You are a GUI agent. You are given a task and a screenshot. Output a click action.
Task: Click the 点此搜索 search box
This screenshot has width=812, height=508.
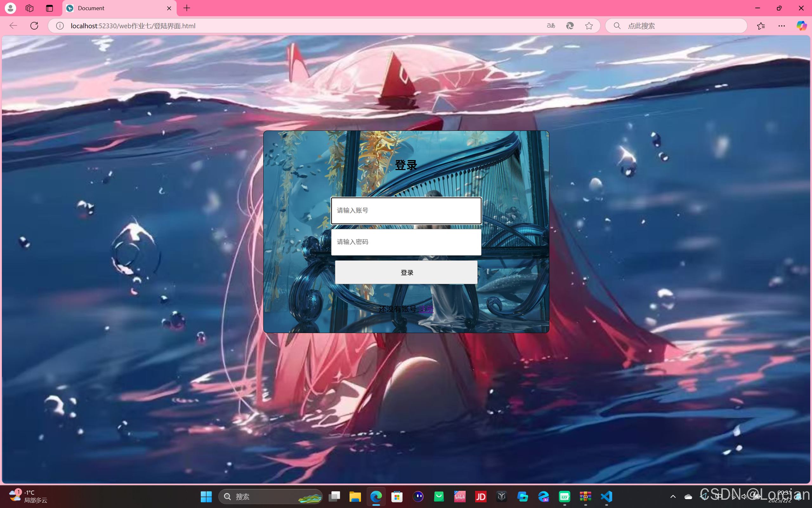[x=676, y=26]
